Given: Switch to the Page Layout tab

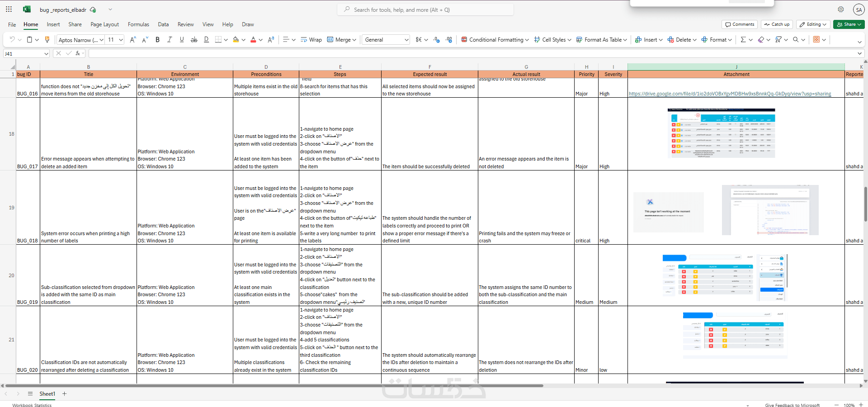Looking at the screenshot, I should [x=104, y=24].
